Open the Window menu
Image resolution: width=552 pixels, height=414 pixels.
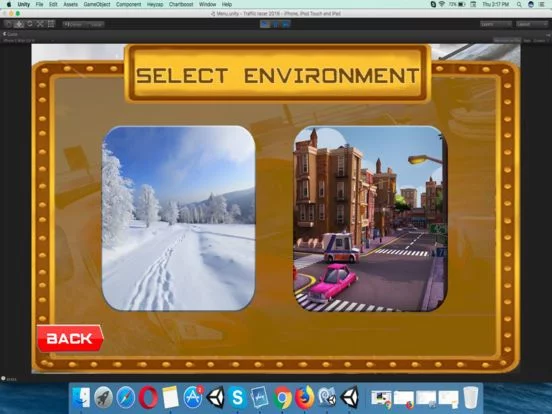coord(207,4)
